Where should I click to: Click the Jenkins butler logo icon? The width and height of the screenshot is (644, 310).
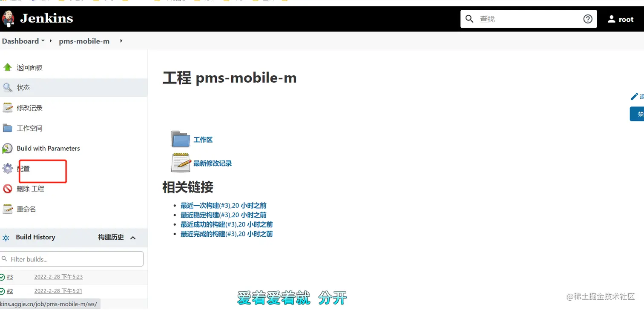point(8,19)
